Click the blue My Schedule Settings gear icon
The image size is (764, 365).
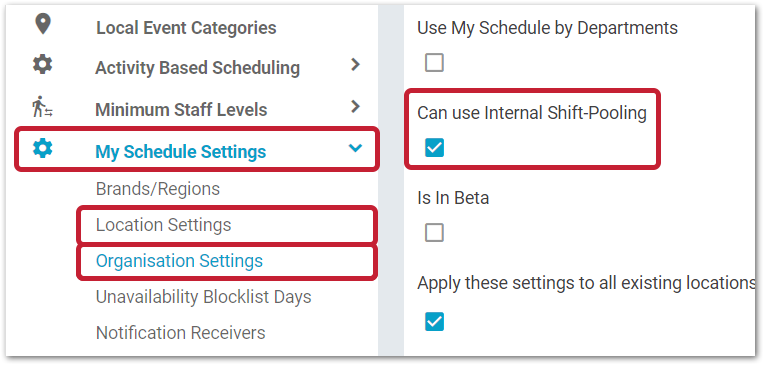42,148
